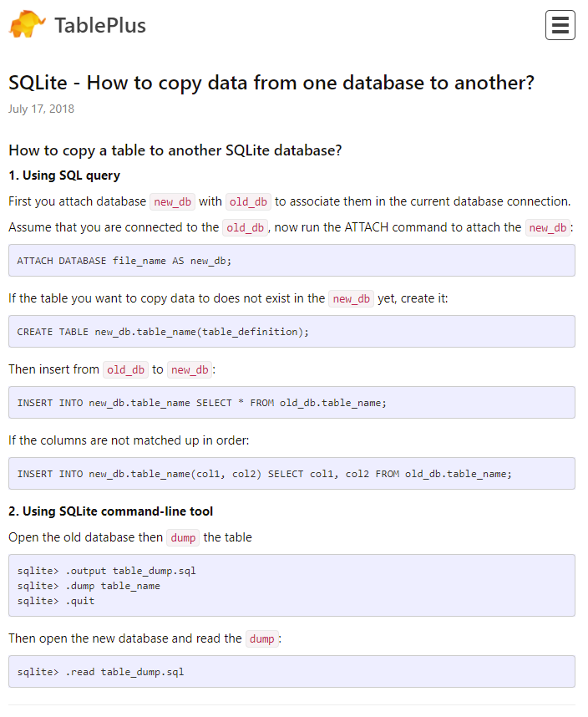Click the inline 'dump' code tag after 'Open the old database'

pyautogui.click(x=183, y=538)
